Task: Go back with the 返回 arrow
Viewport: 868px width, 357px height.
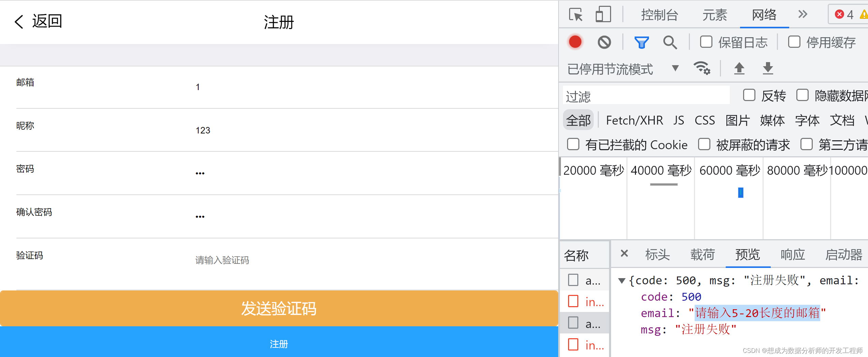Action: point(38,22)
